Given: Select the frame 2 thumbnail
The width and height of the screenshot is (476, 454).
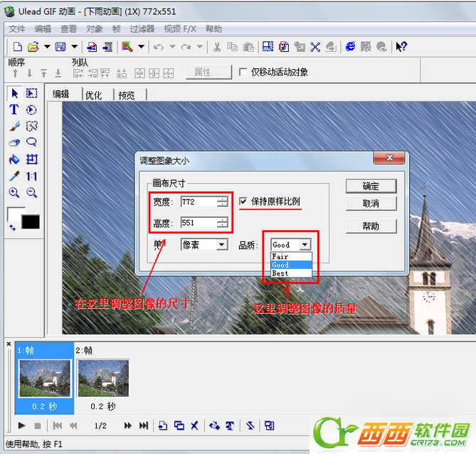Looking at the screenshot, I should pyautogui.click(x=103, y=378).
